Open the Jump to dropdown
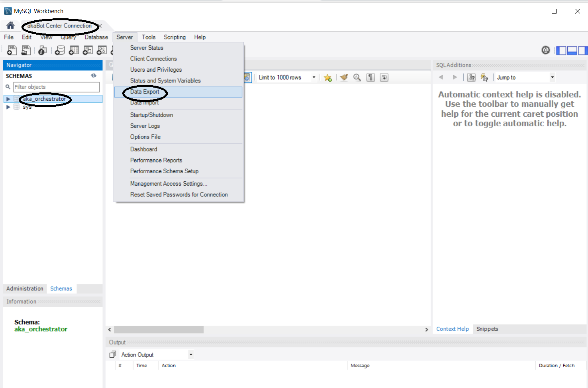 click(553, 77)
